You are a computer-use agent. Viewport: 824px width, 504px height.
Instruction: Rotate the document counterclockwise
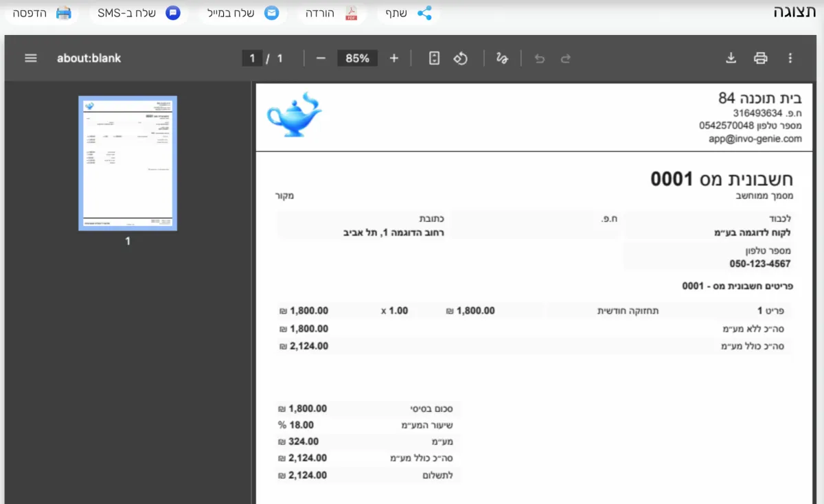click(460, 58)
